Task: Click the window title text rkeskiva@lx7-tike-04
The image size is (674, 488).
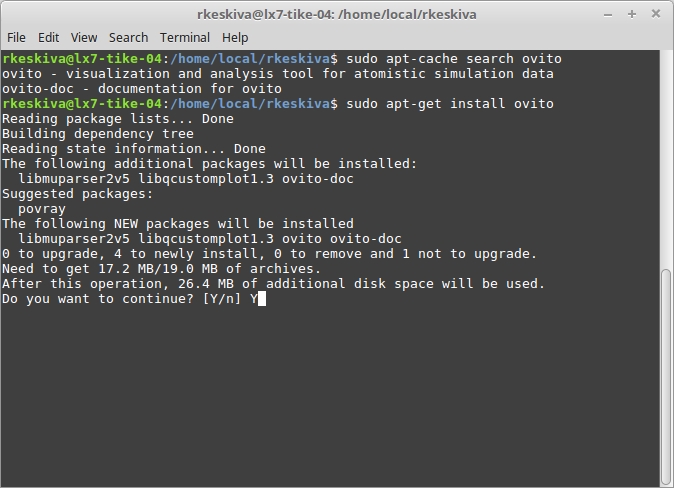Action: [x=267, y=15]
